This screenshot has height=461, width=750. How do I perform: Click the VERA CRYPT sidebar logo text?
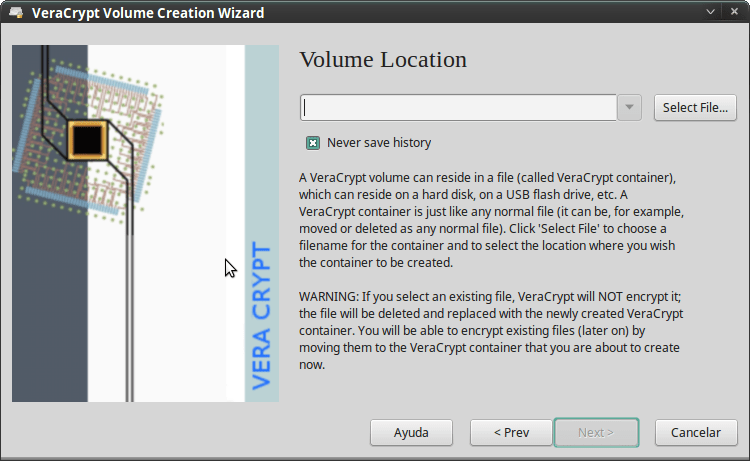tap(262, 316)
